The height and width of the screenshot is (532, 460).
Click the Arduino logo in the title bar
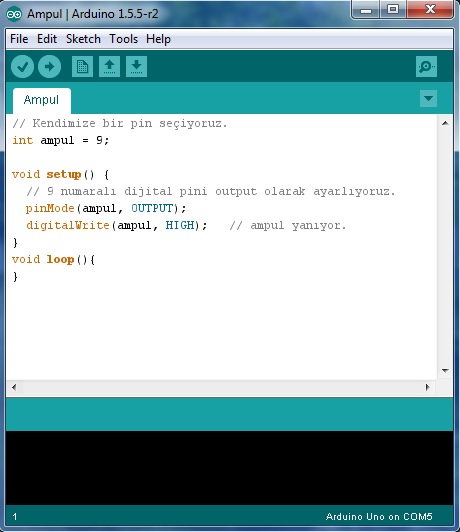tap(14, 14)
